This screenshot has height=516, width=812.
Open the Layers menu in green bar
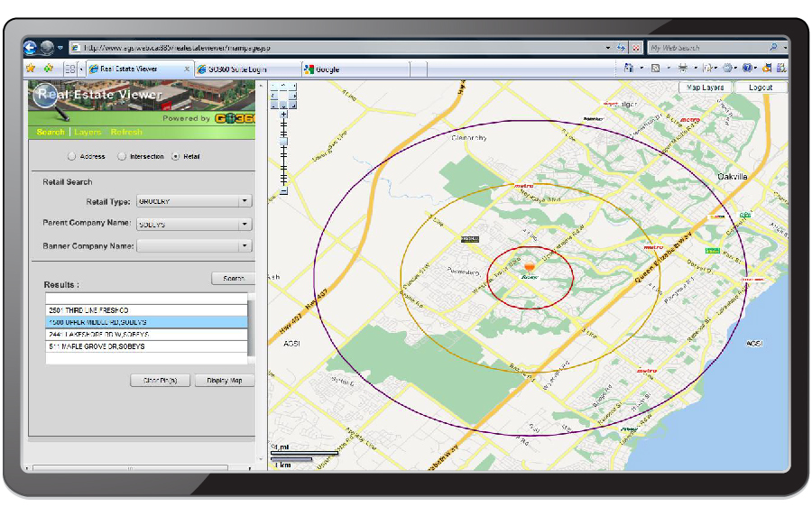[88, 132]
